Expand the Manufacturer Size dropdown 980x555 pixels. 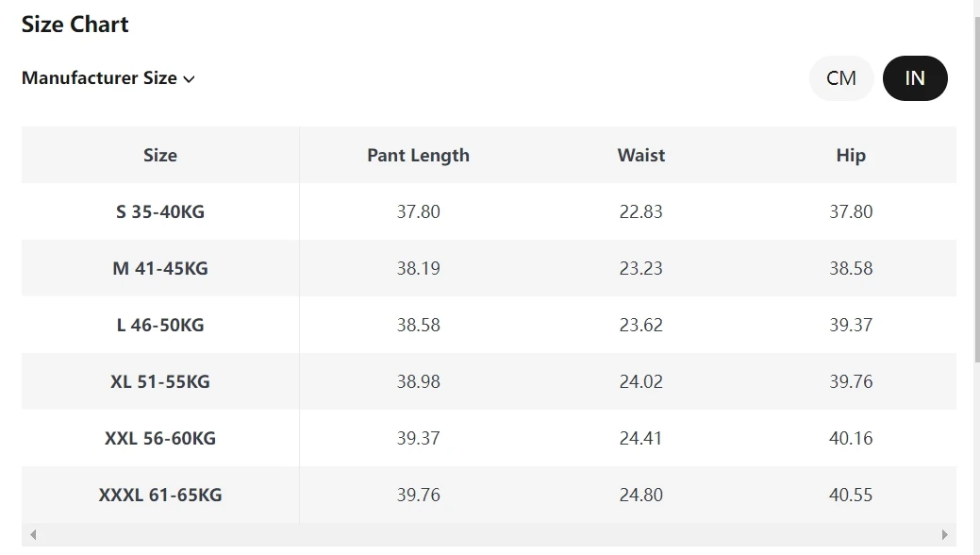108,78
